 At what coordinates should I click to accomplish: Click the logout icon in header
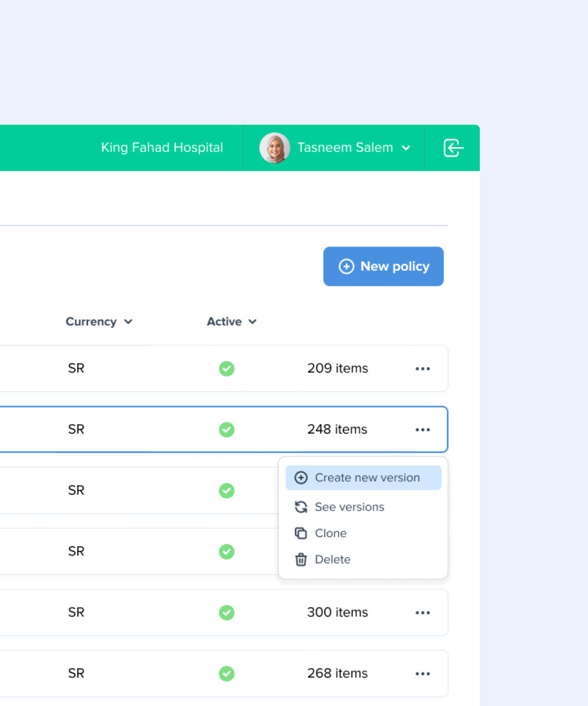(x=453, y=148)
